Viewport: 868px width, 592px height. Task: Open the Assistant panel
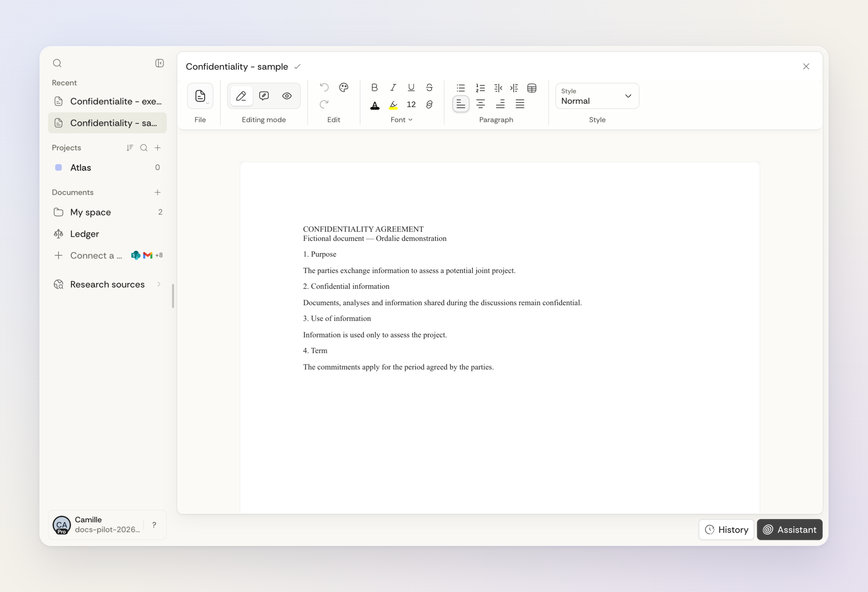(x=789, y=530)
